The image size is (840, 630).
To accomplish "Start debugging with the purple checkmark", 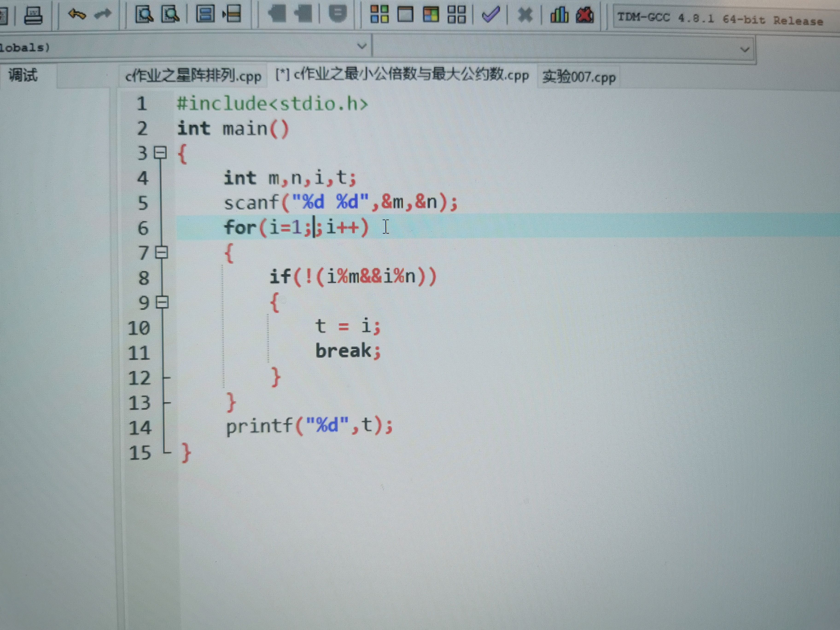I will tap(491, 15).
